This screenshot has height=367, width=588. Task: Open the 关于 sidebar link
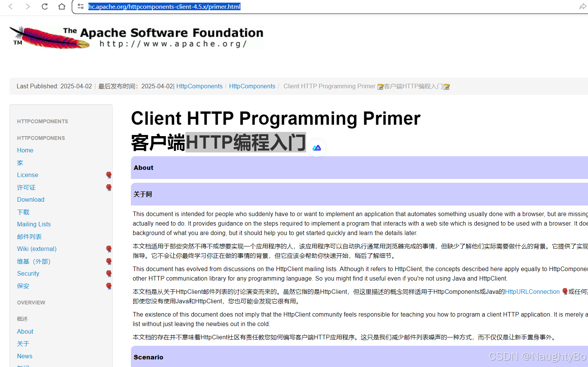pyautogui.click(x=23, y=343)
